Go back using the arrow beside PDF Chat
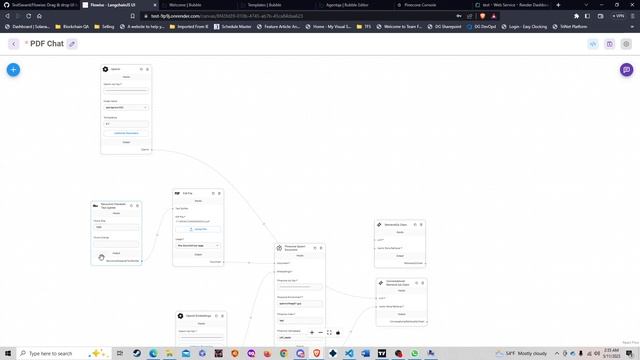 [x=13, y=44]
